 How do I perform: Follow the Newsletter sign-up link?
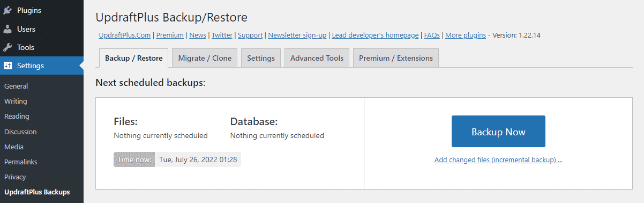pyautogui.click(x=297, y=35)
